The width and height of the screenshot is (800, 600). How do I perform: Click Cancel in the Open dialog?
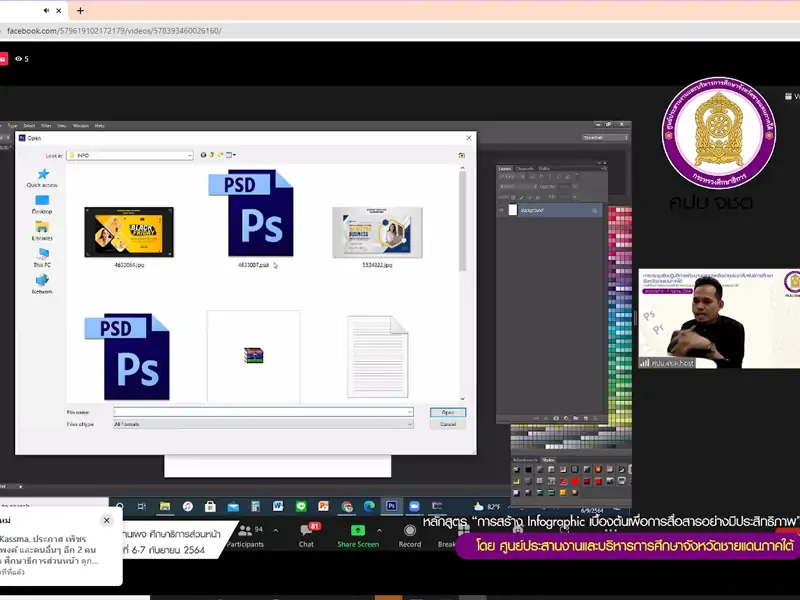click(448, 424)
